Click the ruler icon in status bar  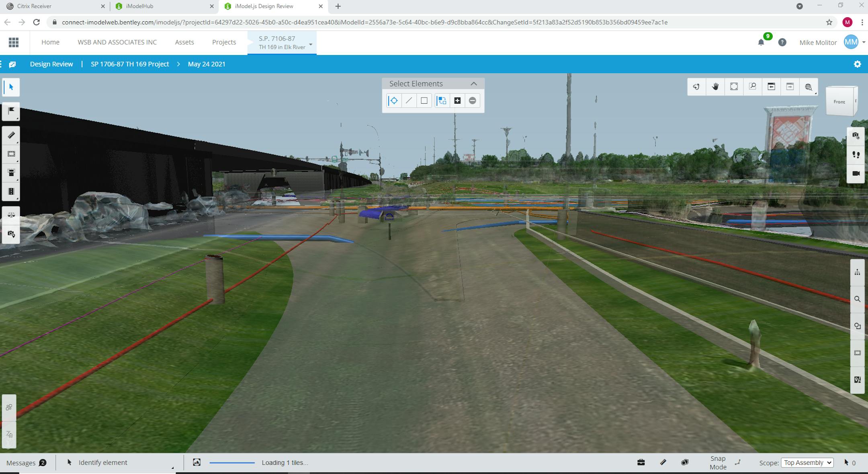(663, 462)
